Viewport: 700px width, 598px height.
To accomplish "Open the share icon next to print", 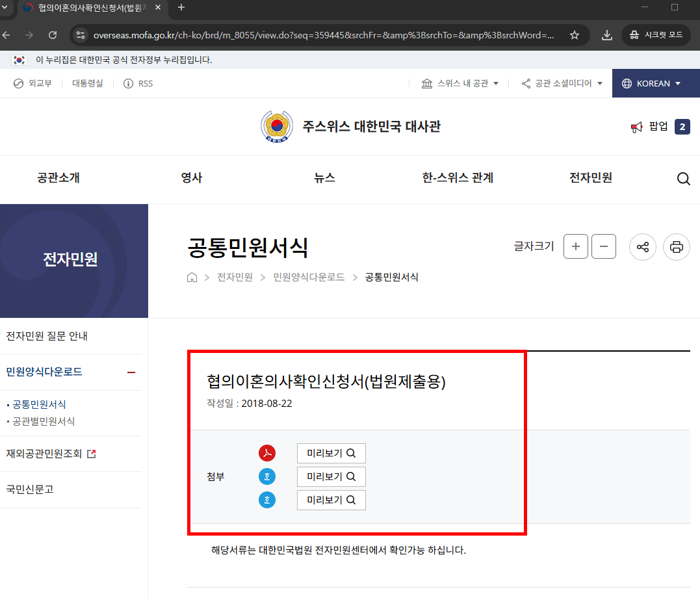I will [642, 247].
